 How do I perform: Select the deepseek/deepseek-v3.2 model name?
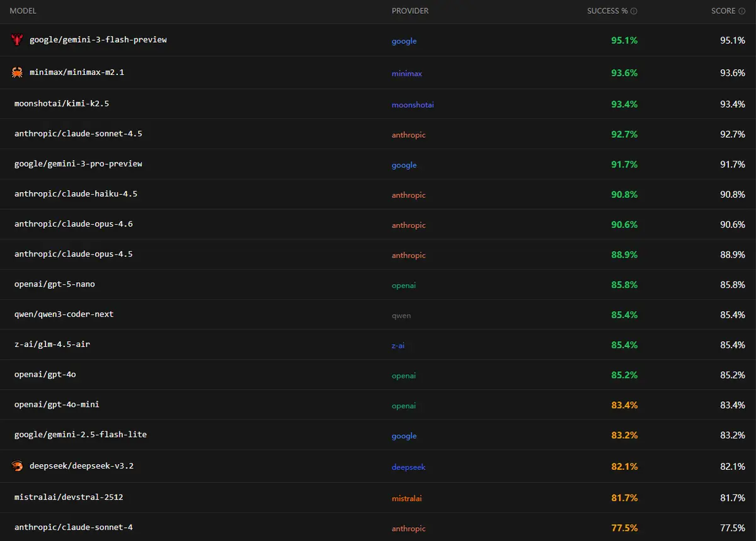81,466
